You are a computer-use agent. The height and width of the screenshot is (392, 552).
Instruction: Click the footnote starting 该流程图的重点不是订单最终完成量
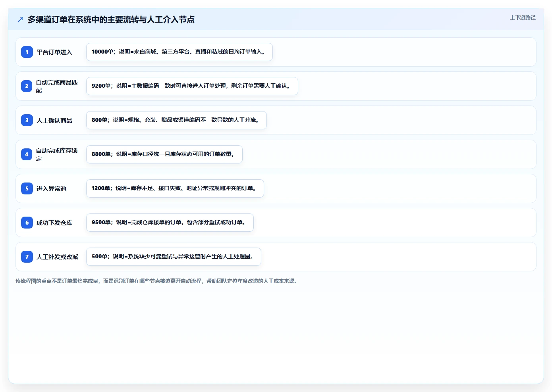click(157, 281)
